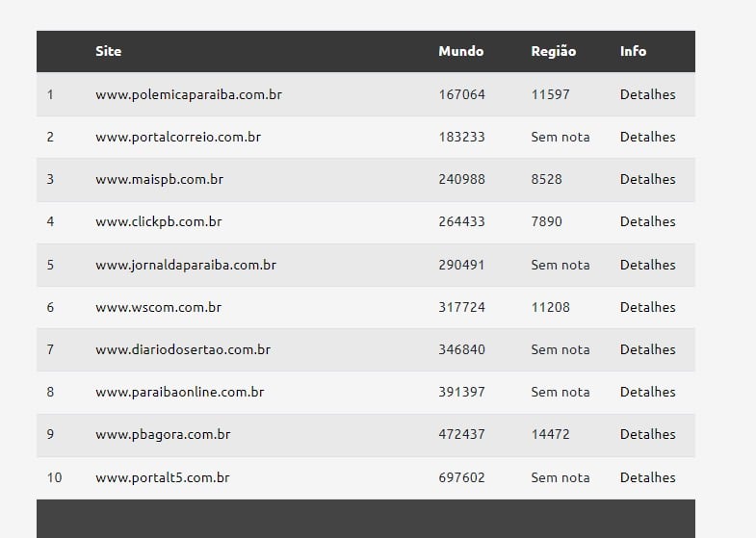Open Detalhes for www.wscom.com.br
This screenshot has height=538, width=756.
tap(647, 307)
